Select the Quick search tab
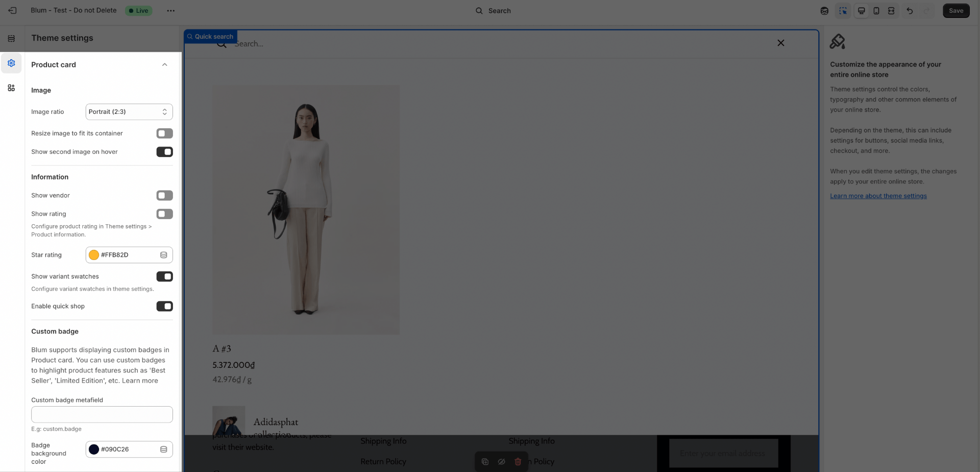This screenshot has height=472, width=980. coord(210,36)
